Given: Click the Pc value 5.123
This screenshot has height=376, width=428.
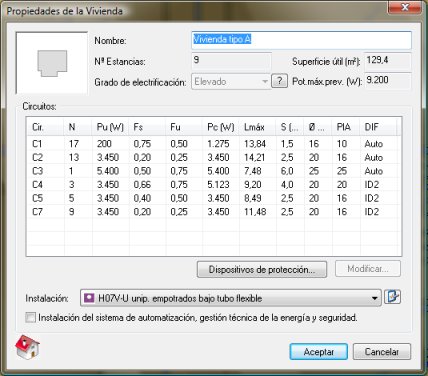Looking at the screenshot, I should (x=218, y=185).
